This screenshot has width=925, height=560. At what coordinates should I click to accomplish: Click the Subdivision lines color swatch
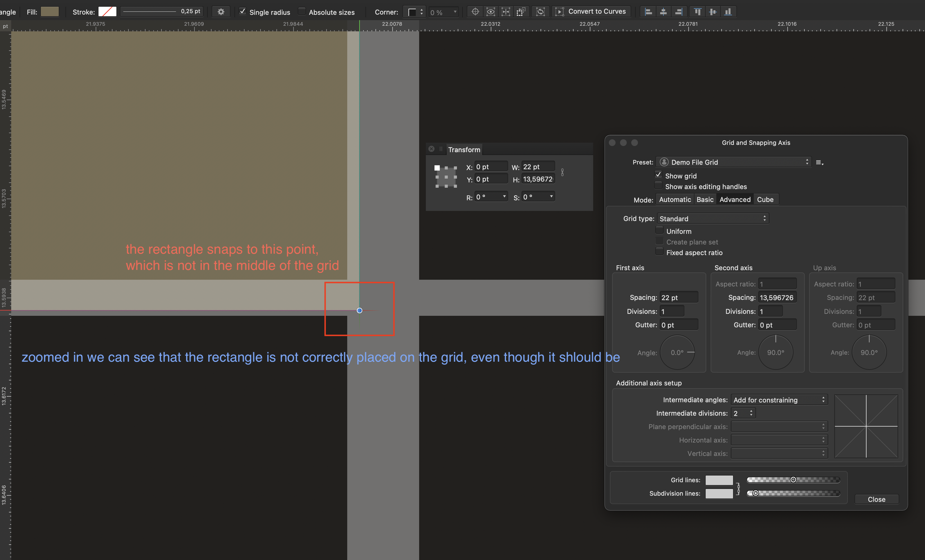pyautogui.click(x=719, y=493)
